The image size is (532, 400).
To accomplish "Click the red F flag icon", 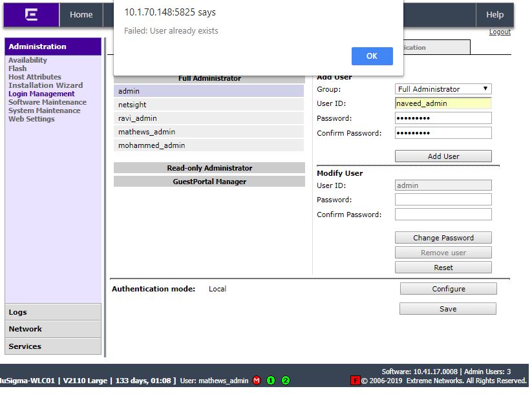I will (x=355, y=381).
